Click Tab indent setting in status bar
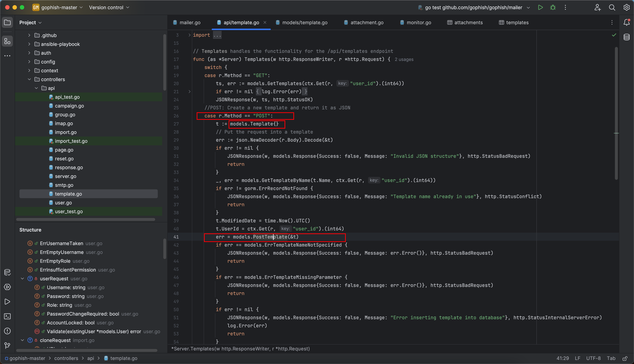Viewport: 634px width, 364px height. (611, 358)
